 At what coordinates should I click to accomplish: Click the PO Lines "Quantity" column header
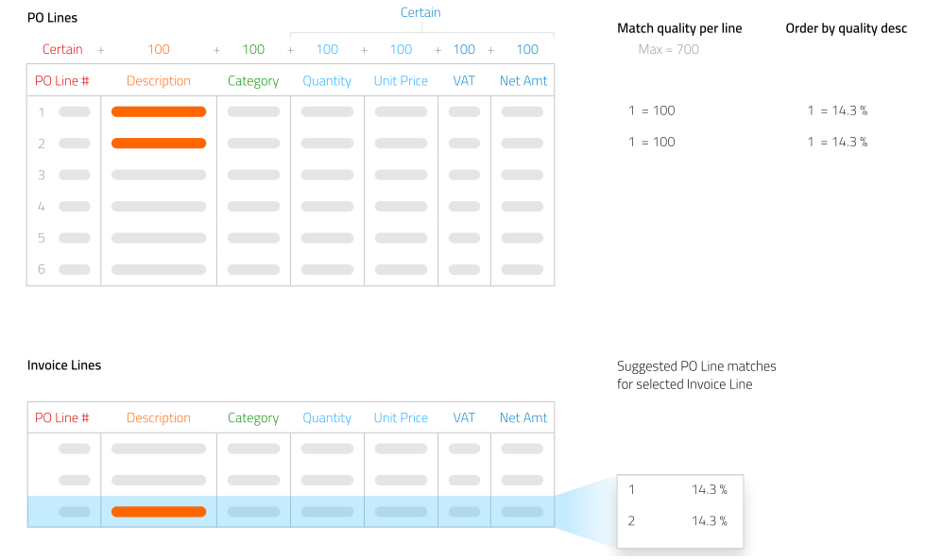(327, 81)
